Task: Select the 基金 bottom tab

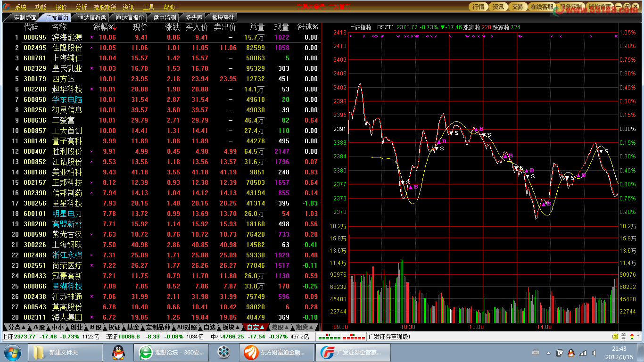Action: click(134, 327)
